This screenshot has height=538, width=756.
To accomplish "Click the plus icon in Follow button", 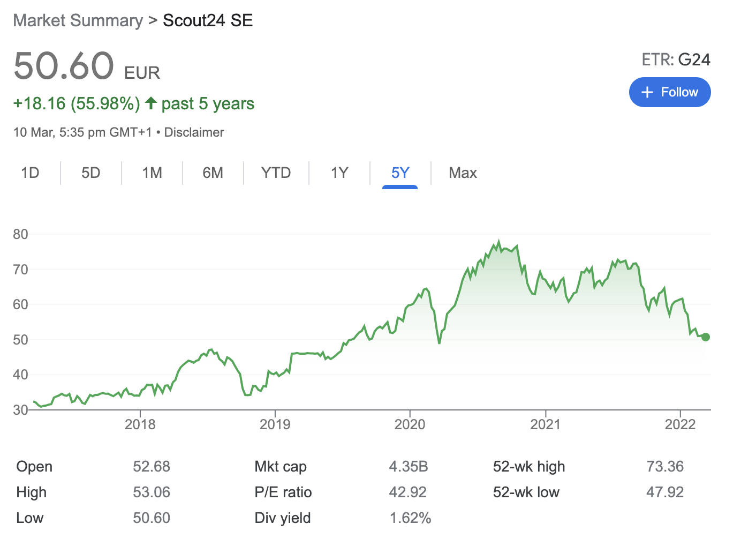I will pyautogui.click(x=647, y=92).
